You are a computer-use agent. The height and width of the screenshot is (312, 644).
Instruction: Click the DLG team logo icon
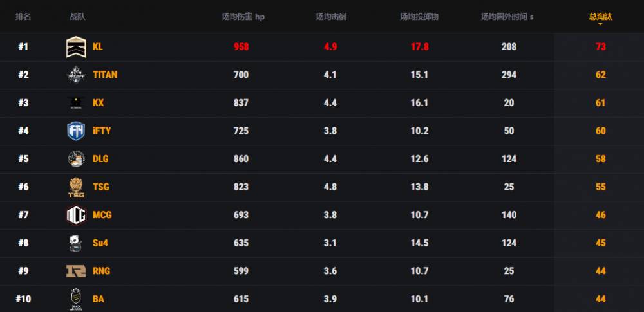tap(76, 159)
